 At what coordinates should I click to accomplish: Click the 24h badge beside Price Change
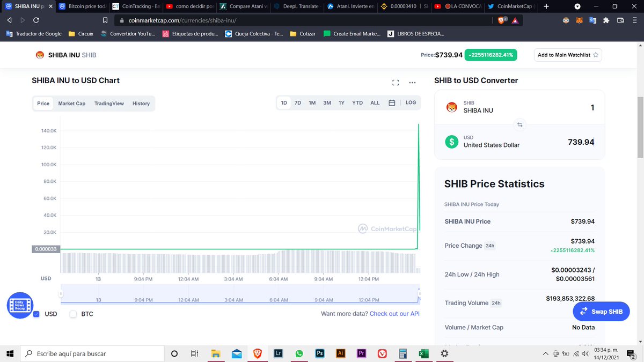point(490,246)
